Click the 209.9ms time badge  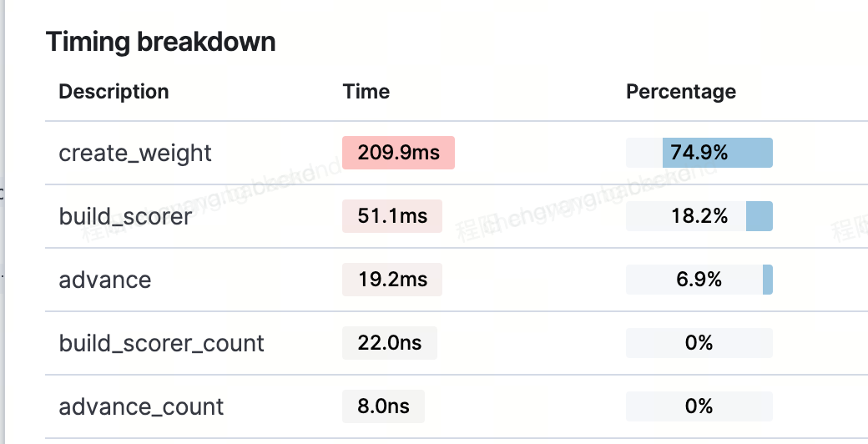point(399,153)
